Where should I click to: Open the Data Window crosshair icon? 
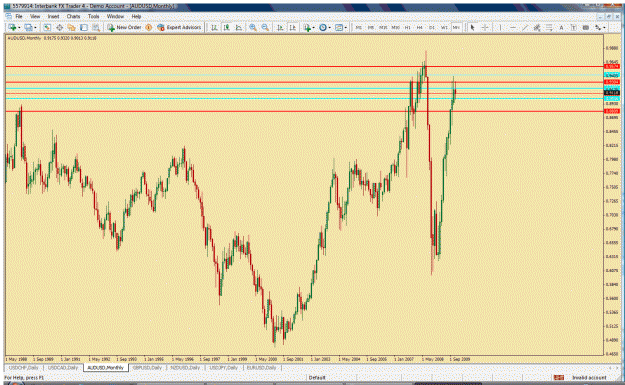coord(59,28)
